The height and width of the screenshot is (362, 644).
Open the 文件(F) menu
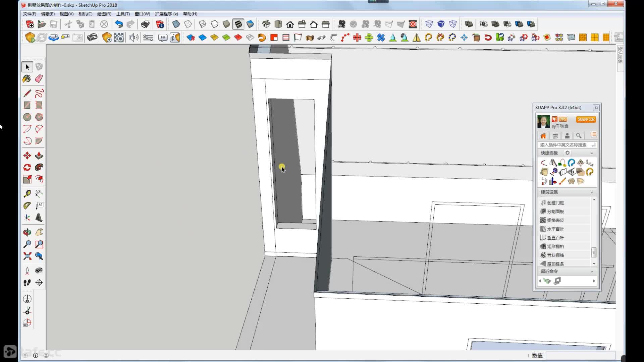pyautogui.click(x=30, y=14)
